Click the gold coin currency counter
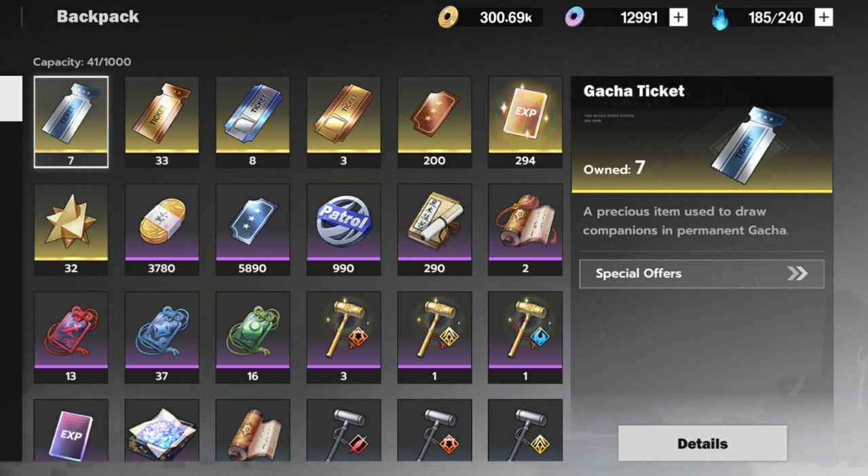868x476 pixels. tap(490, 18)
